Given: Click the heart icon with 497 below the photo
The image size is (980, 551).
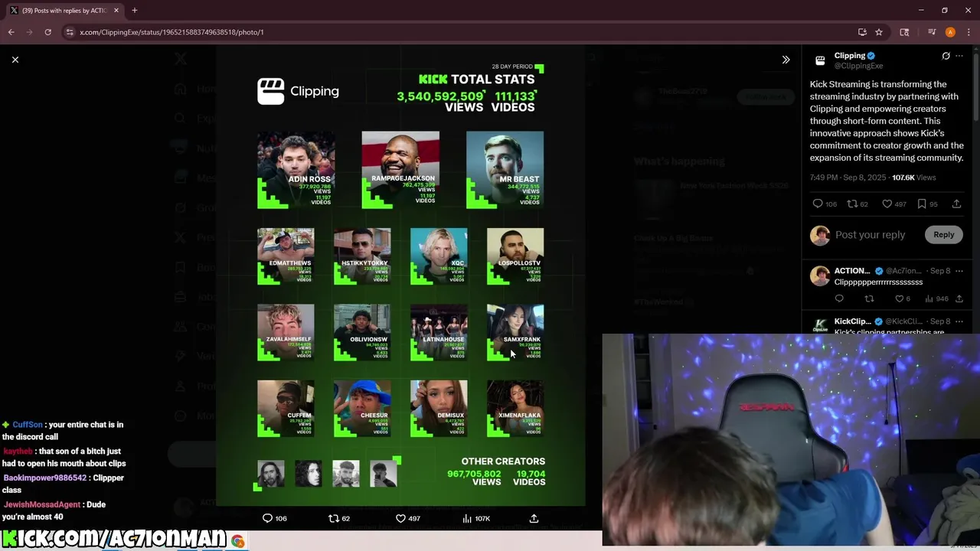Looking at the screenshot, I should coord(400,518).
